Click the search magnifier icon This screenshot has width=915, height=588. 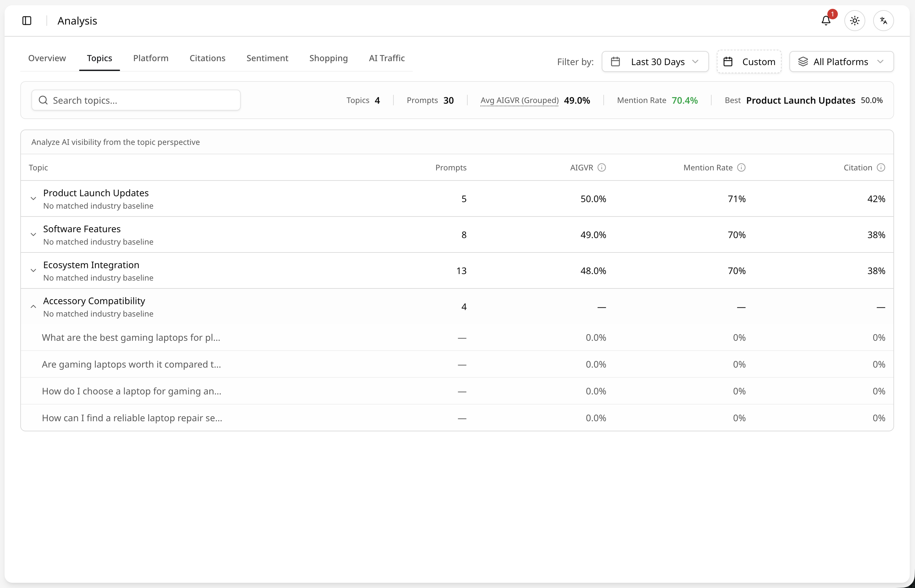click(43, 100)
